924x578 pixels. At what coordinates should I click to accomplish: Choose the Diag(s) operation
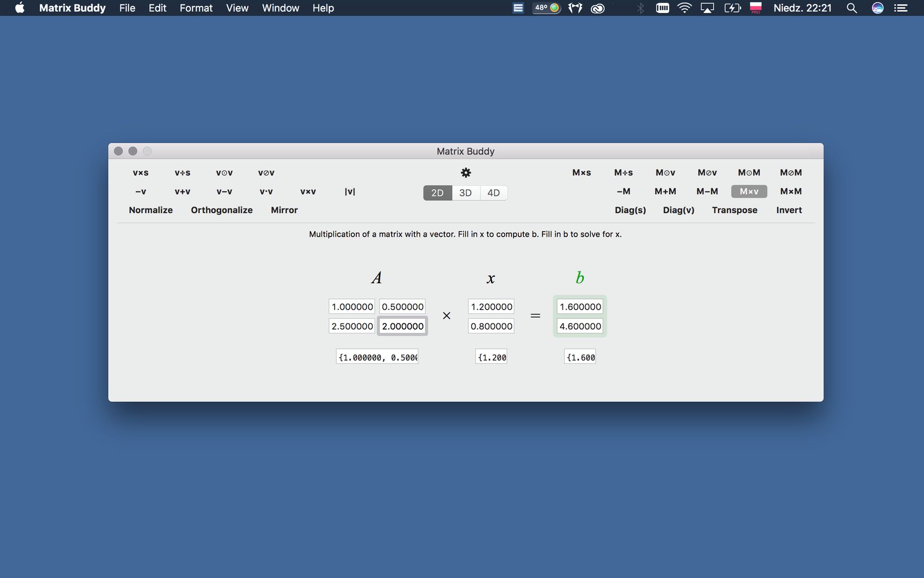(x=631, y=210)
